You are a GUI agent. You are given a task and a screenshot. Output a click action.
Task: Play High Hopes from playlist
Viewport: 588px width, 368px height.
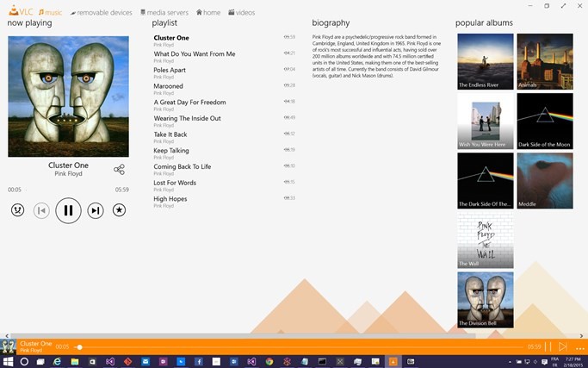click(224, 202)
